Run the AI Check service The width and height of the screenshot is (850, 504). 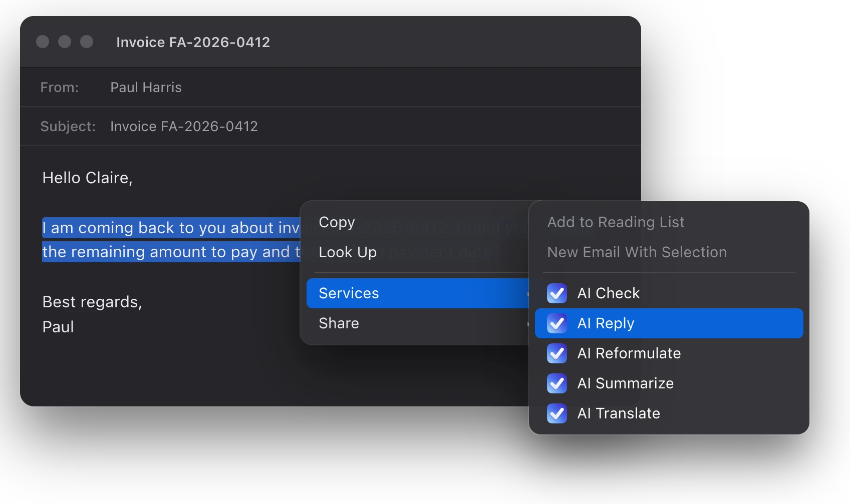[669, 293]
